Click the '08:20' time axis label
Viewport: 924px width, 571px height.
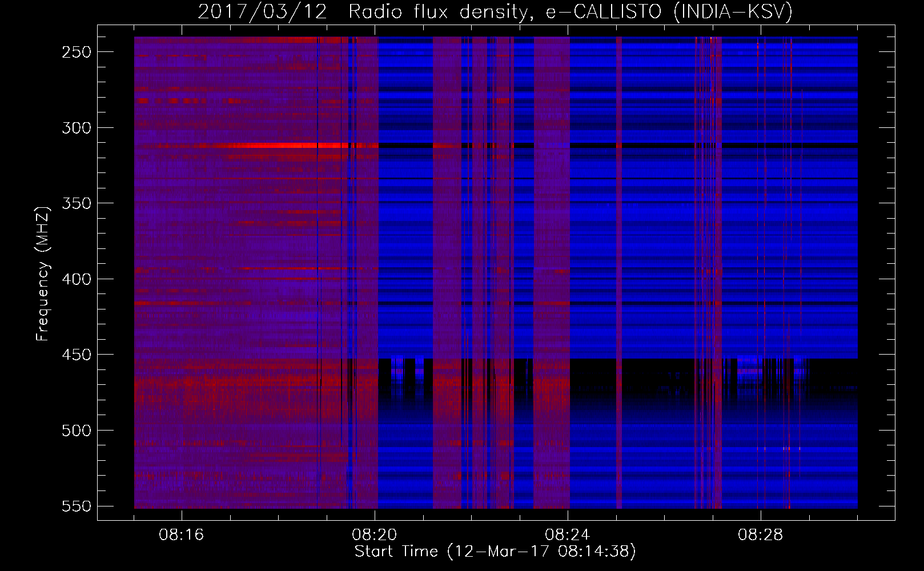[x=375, y=535]
